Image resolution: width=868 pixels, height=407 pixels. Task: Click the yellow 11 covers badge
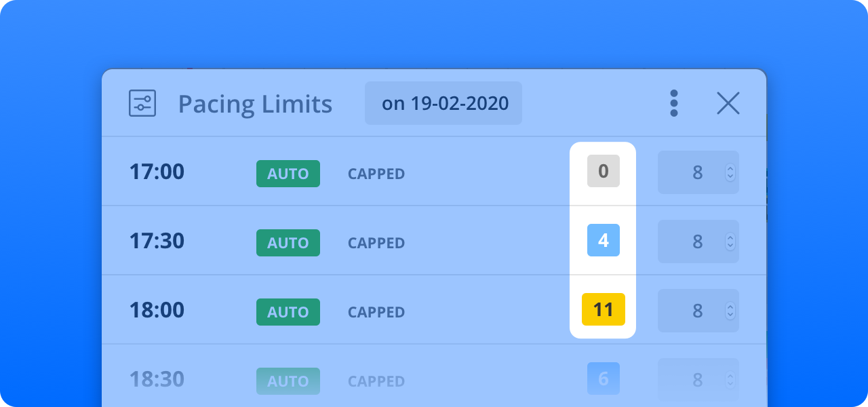tap(603, 310)
